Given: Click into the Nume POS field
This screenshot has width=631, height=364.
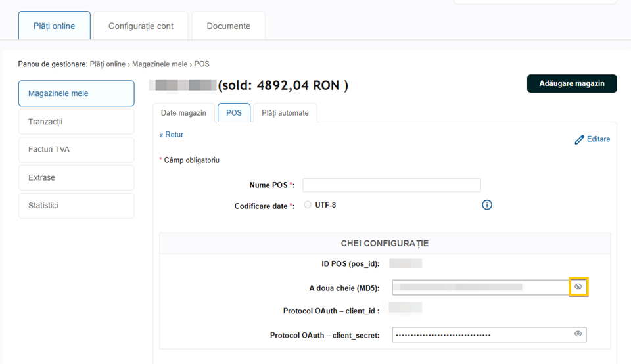Looking at the screenshot, I should 391,185.
